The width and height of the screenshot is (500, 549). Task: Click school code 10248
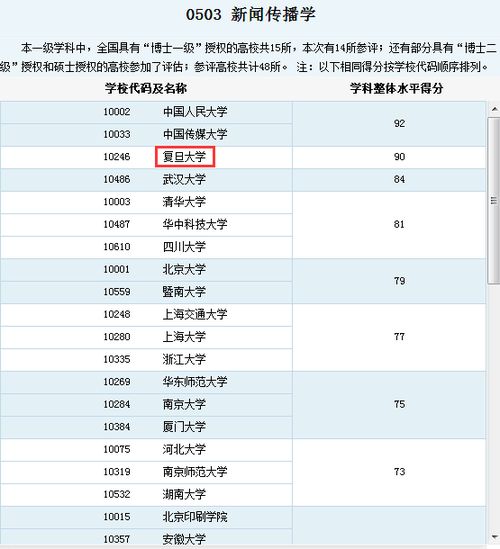click(x=117, y=314)
